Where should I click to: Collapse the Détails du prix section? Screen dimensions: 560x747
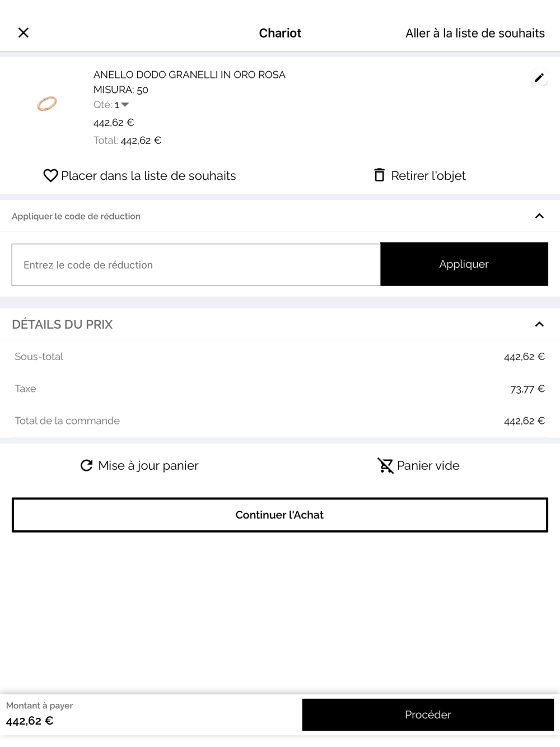[x=539, y=324]
